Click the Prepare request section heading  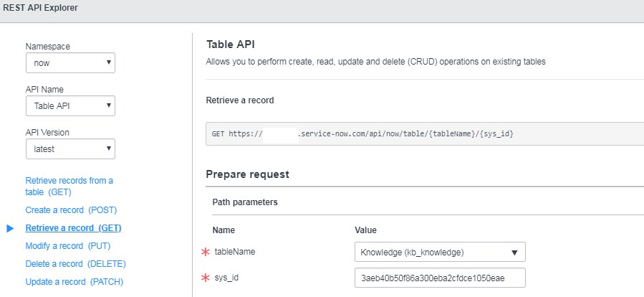pyautogui.click(x=247, y=174)
